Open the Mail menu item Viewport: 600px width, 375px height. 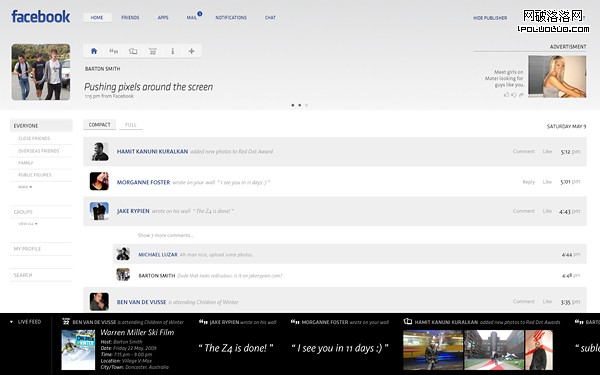coord(192,18)
